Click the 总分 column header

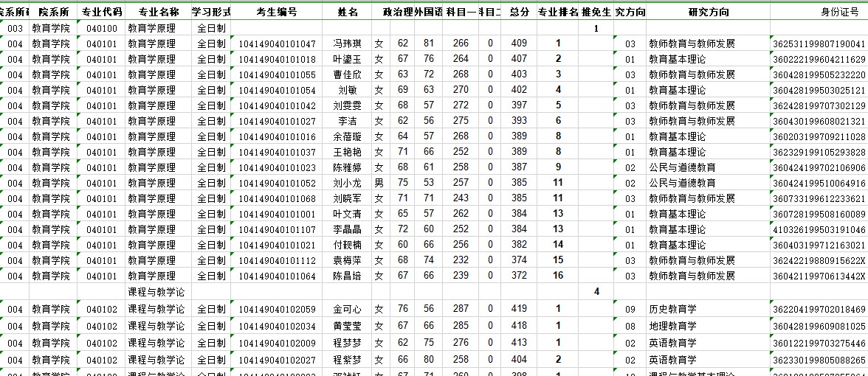tap(519, 13)
